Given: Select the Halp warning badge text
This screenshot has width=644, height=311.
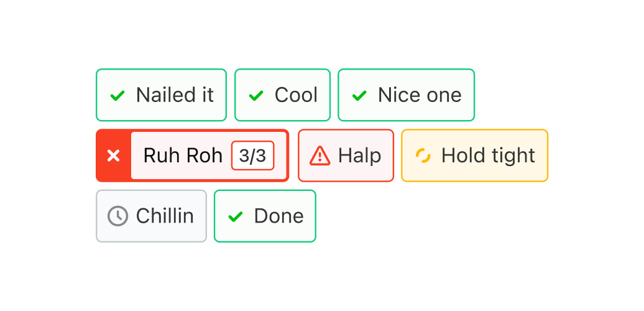Looking at the screenshot, I should coord(359,155).
